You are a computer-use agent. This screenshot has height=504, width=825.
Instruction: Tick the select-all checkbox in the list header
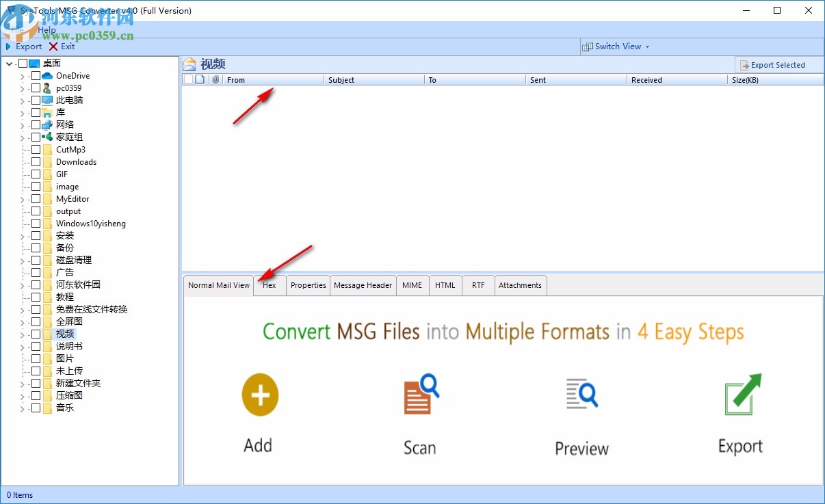[187, 79]
